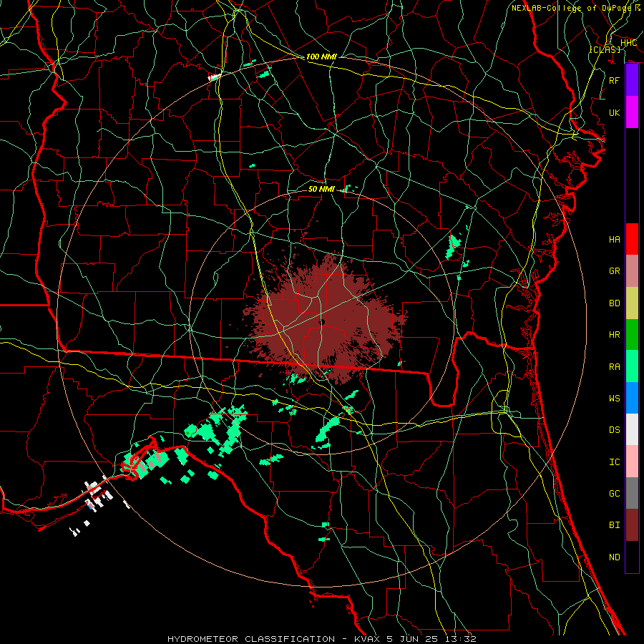
Task: Select the dark green HR legend swatch
Action: pos(632,335)
